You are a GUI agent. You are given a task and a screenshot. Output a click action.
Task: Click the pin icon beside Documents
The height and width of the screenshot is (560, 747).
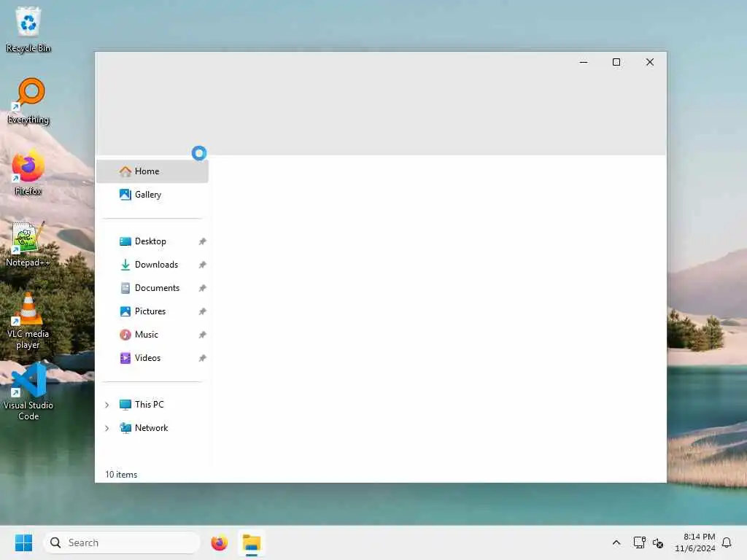point(203,288)
